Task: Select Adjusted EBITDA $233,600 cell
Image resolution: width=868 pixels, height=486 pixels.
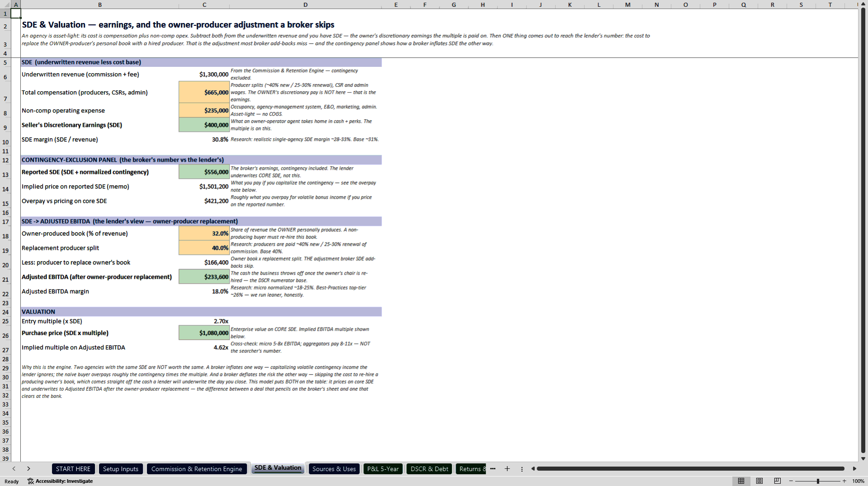Action: pyautogui.click(x=204, y=276)
